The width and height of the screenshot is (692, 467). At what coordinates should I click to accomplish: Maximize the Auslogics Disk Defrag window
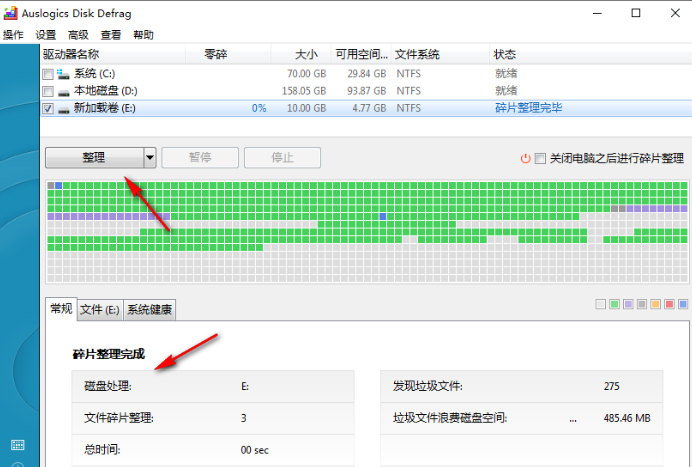636,13
